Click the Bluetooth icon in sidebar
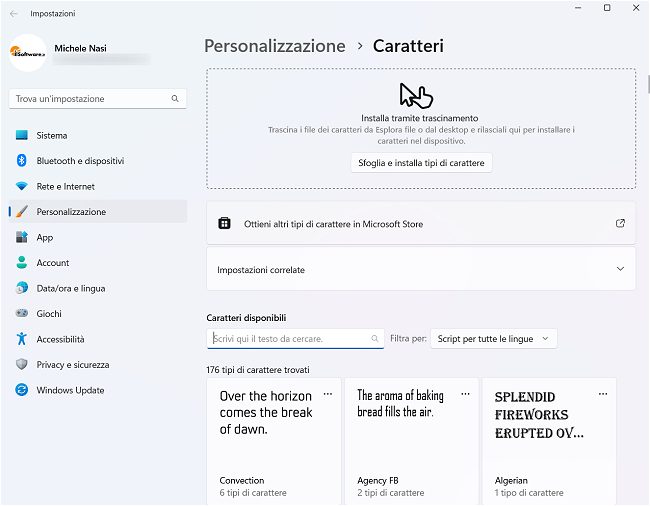Viewport: 650px width, 506px height. point(22,160)
